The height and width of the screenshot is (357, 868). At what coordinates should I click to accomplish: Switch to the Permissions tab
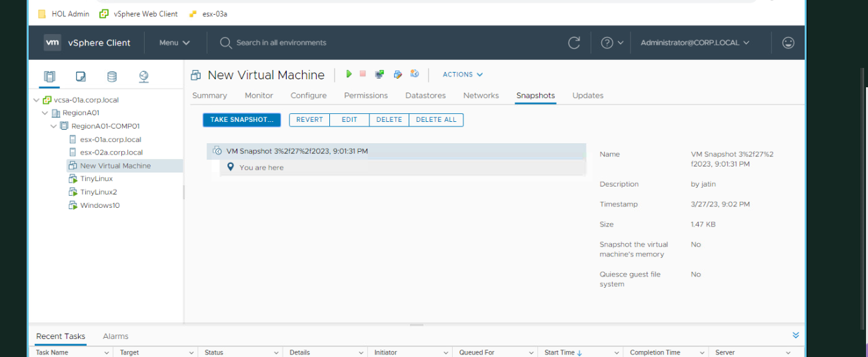tap(366, 95)
